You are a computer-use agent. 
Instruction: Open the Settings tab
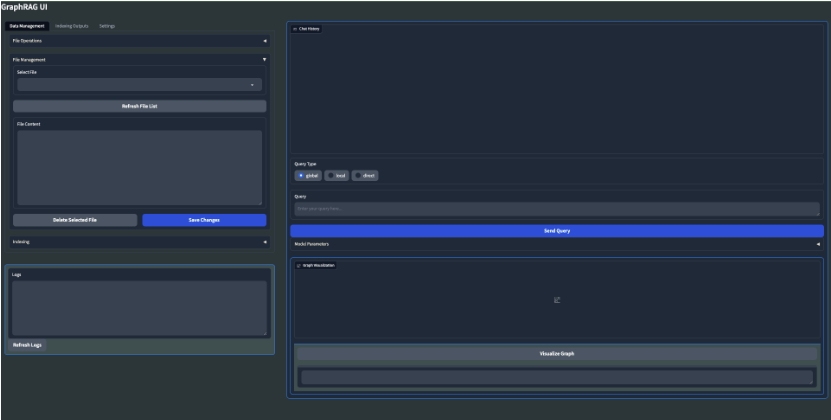[x=107, y=25]
